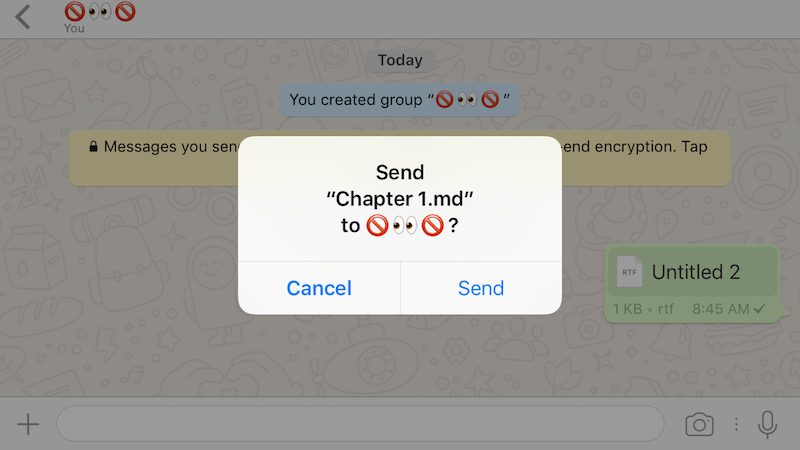Open group info from the emoji title
800x450 pixels.
tap(100, 11)
